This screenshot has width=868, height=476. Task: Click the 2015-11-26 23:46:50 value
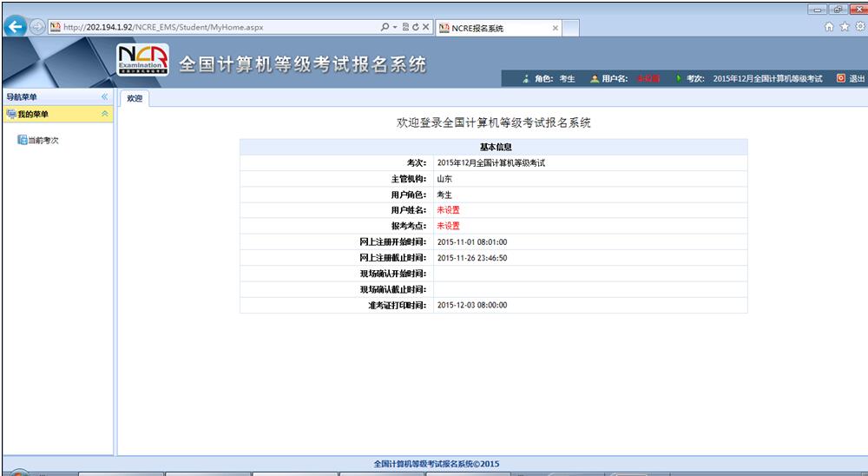pos(472,258)
